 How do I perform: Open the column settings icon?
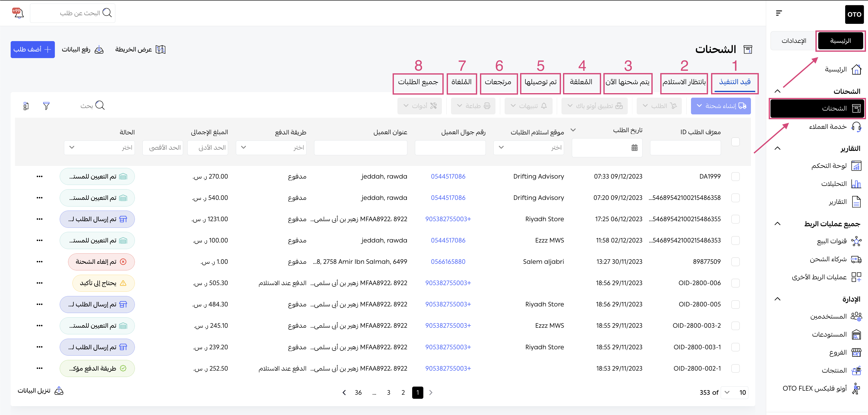pyautogui.click(x=26, y=106)
